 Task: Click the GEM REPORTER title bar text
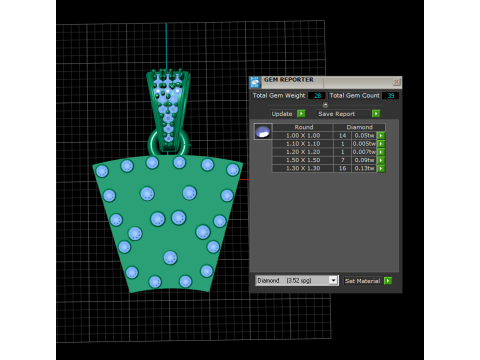pos(289,80)
